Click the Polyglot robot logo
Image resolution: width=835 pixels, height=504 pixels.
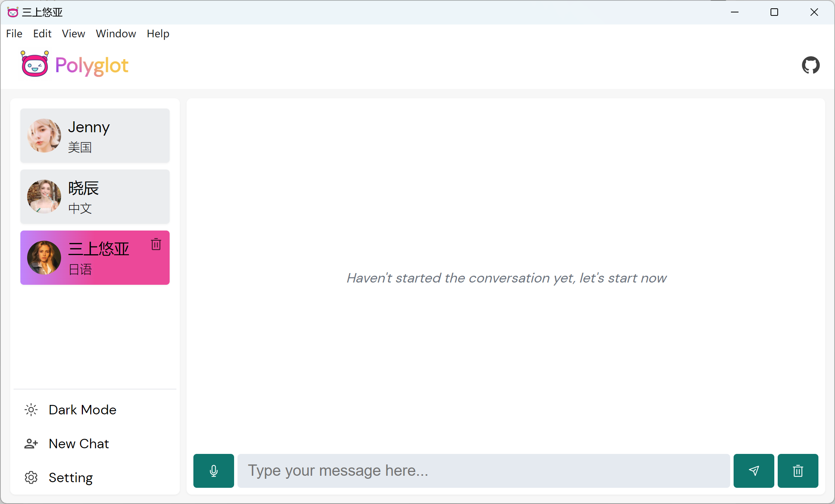click(35, 64)
